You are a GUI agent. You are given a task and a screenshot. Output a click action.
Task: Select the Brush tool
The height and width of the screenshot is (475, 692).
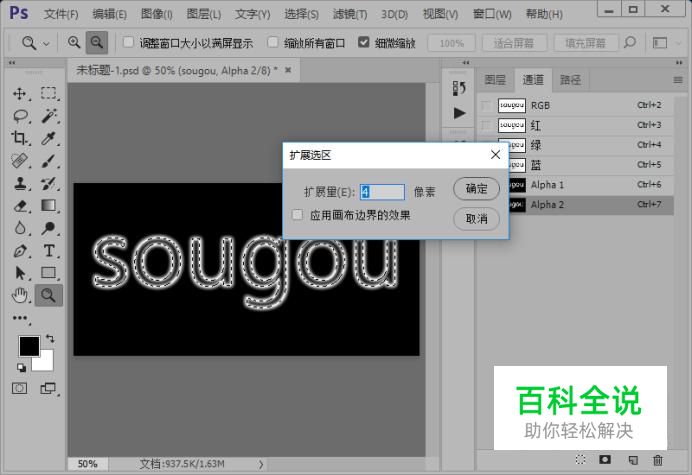(49, 161)
